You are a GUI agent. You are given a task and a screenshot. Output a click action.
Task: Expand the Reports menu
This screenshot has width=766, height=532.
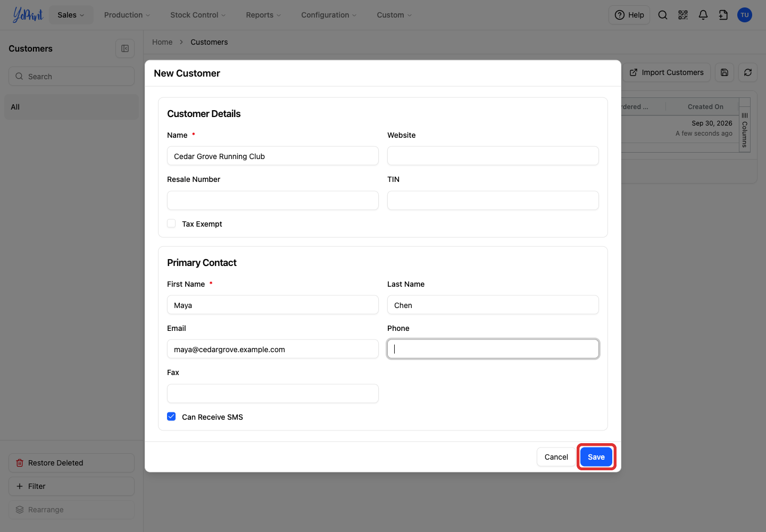pos(263,15)
